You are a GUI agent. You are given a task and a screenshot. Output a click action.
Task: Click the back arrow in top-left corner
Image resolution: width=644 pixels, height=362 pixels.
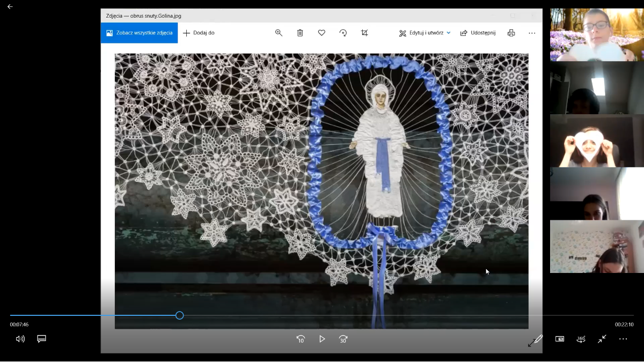pyautogui.click(x=10, y=7)
